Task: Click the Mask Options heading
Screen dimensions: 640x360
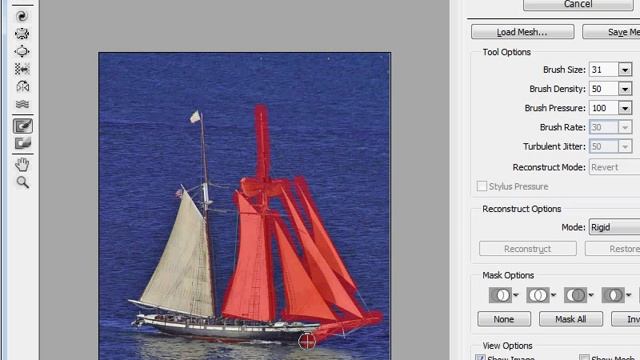Action: (508, 276)
